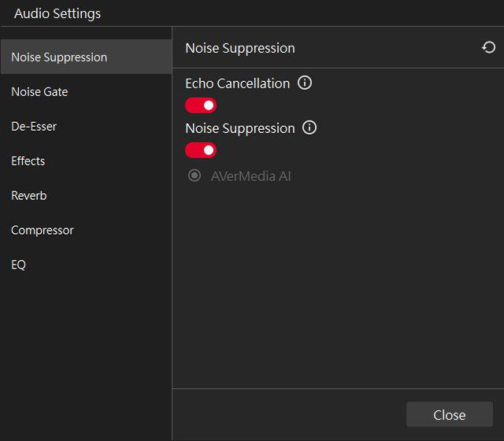Open the Echo Cancellation info icon
This screenshot has width=504, height=441.
[305, 83]
